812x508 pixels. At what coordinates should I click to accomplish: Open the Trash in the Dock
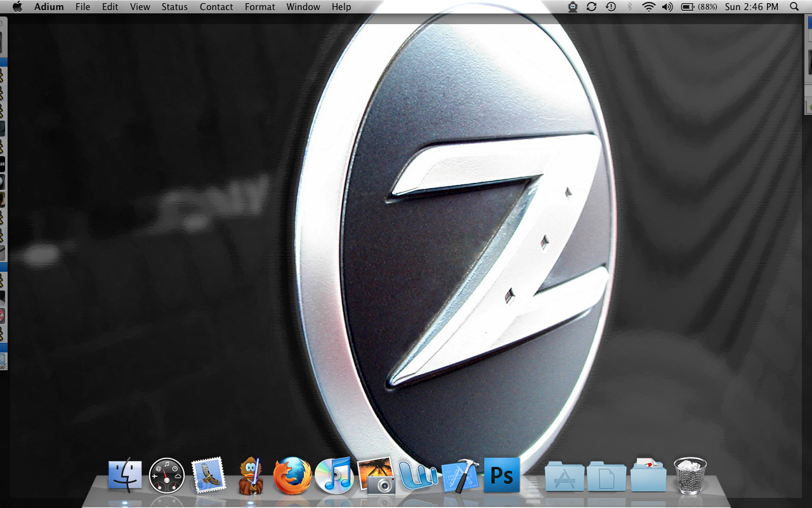point(690,476)
